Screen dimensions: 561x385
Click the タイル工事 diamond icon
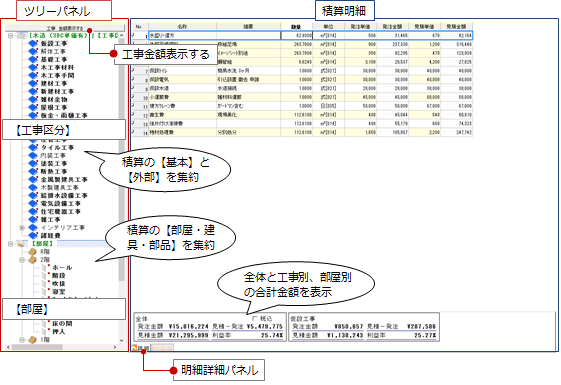(x=33, y=147)
